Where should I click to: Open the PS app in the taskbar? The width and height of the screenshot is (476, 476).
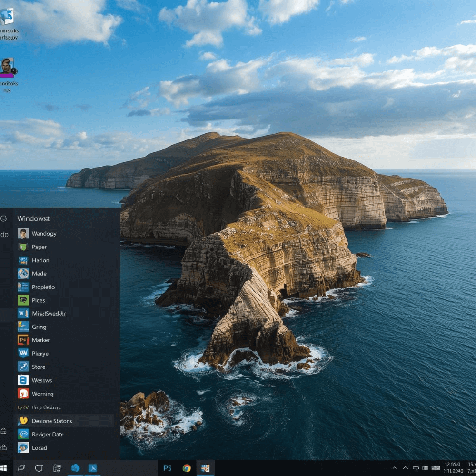[x=167, y=468]
